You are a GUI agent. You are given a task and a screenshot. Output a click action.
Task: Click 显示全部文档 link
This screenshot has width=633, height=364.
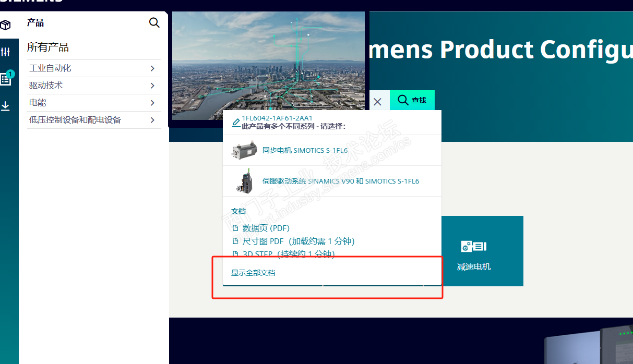pos(253,273)
